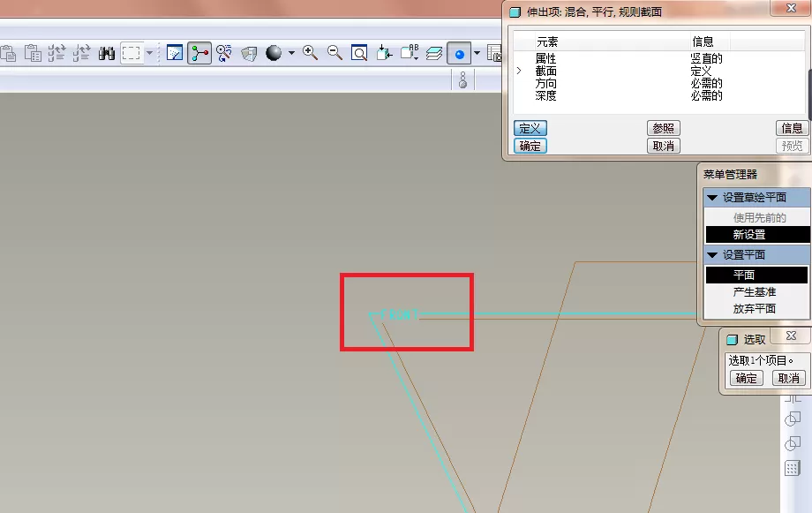Click the zoom in magnifier icon
The height and width of the screenshot is (513, 812).
tap(310, 52)
